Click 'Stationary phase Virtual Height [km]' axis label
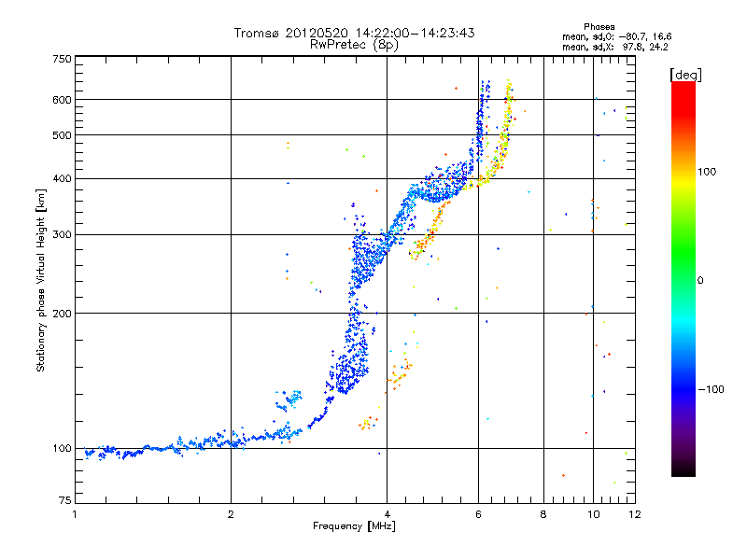Image resolution: width=747 pixels, height=560 pixels. point(40,280)
